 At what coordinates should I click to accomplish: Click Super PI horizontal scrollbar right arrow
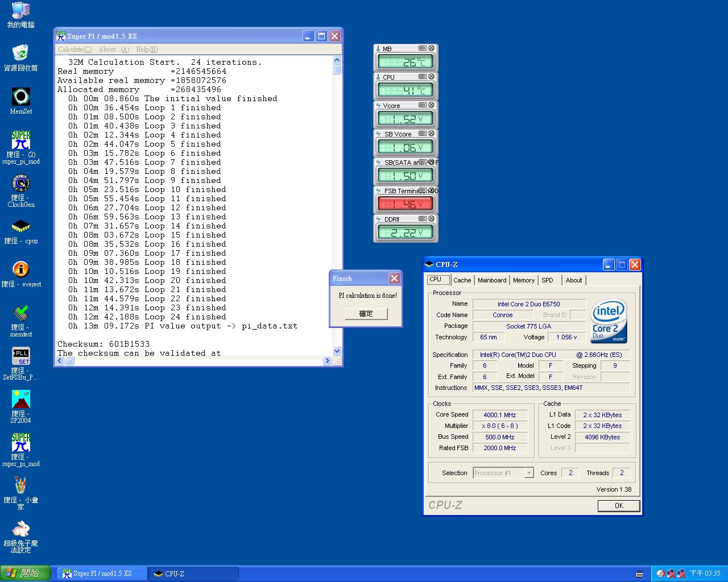pos(327,361)
